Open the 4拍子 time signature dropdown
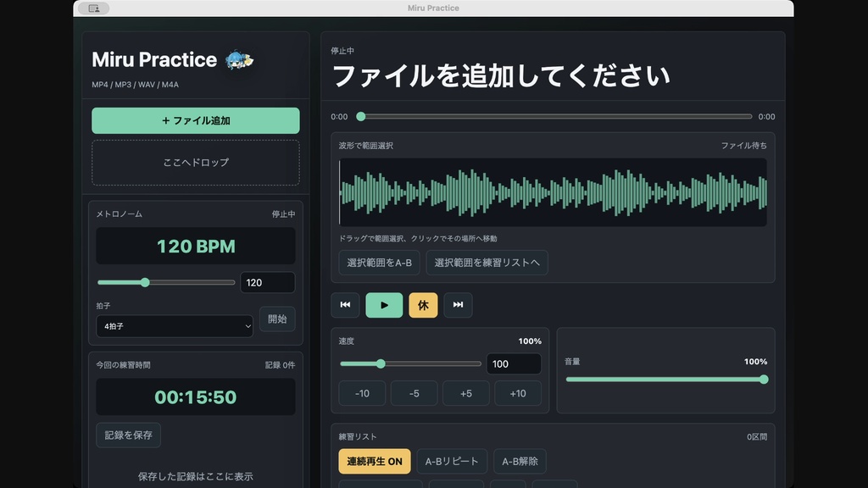Image resolution: width=868 pixels, height=488 pixels. tap(175, 326)
